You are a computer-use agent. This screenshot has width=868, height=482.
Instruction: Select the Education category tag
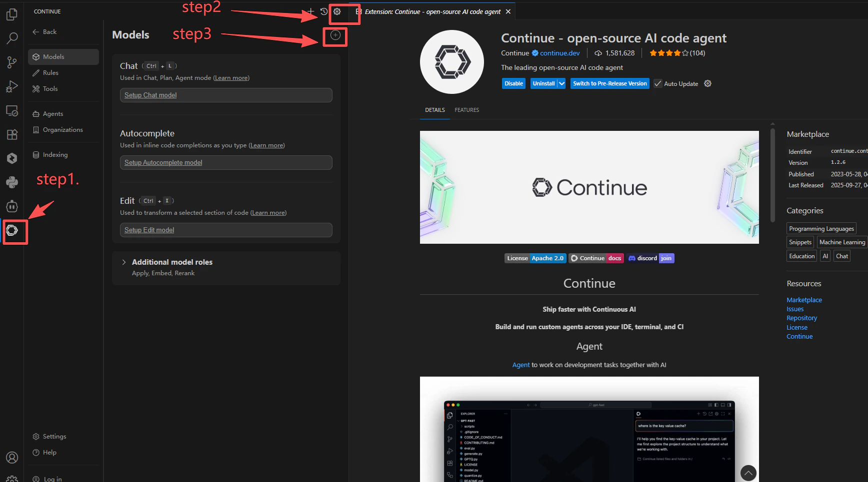tap(801, 256)
